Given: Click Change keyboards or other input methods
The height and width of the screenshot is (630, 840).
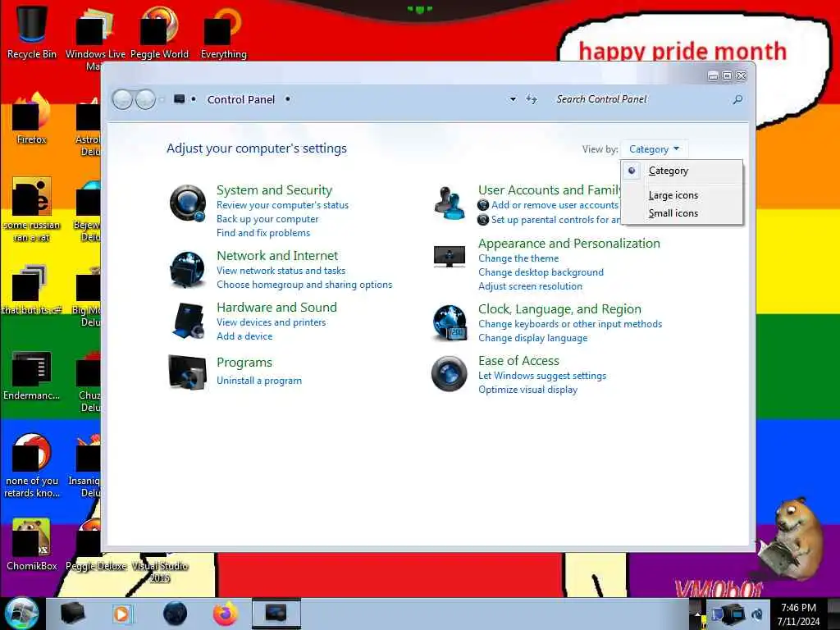Looking at the screenshot, I should click(570, 324).
